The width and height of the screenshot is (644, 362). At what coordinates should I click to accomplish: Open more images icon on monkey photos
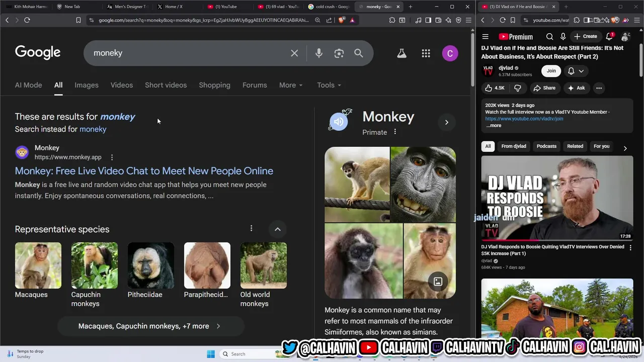[438, 282]
